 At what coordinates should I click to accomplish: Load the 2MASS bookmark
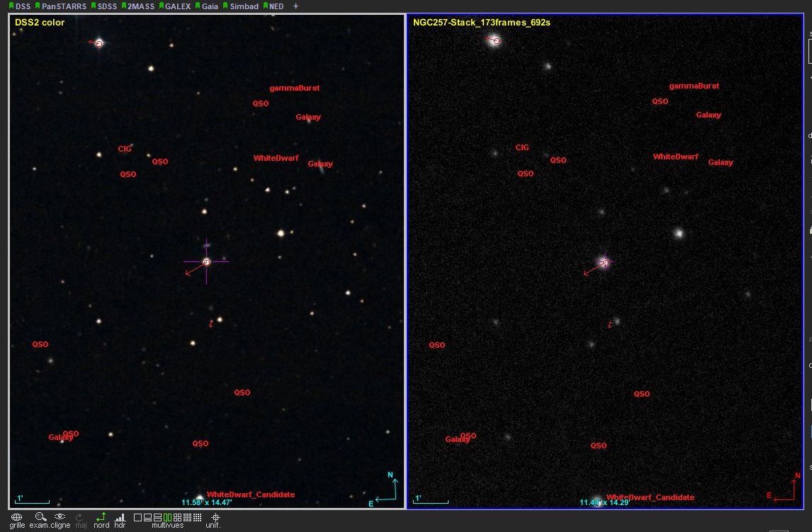click(x=140, y=6)
